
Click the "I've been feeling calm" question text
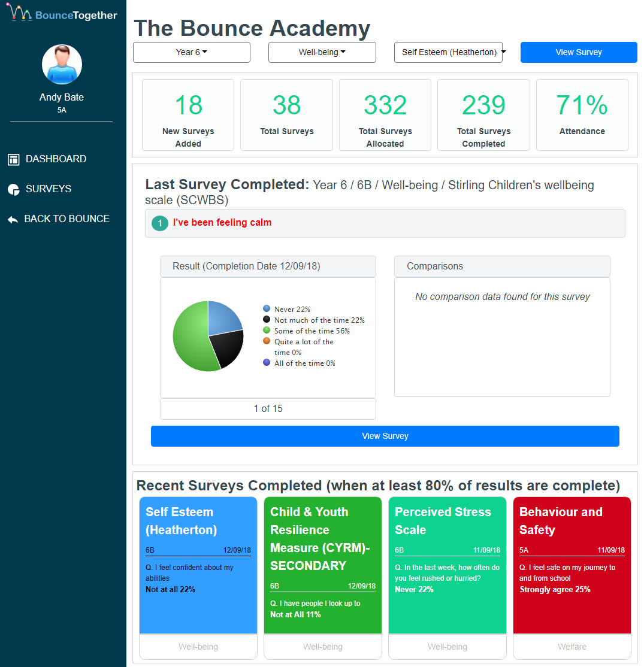[x=222, y=223]
